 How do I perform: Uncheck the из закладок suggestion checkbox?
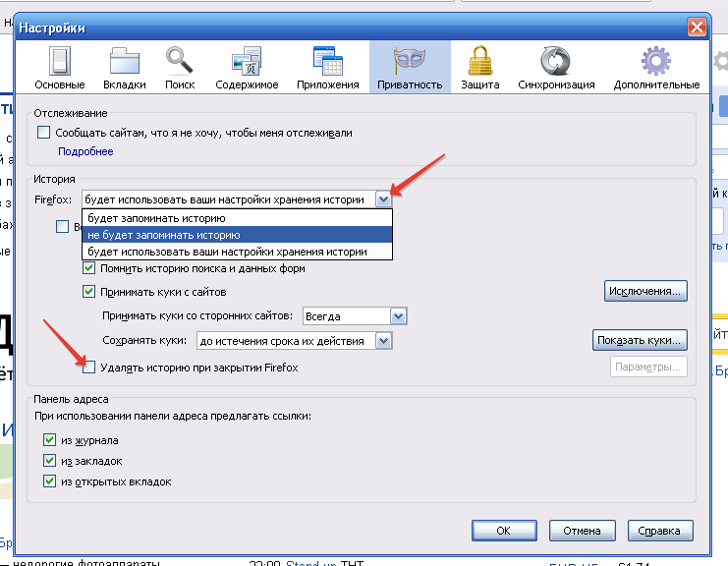tap(50, 461)
